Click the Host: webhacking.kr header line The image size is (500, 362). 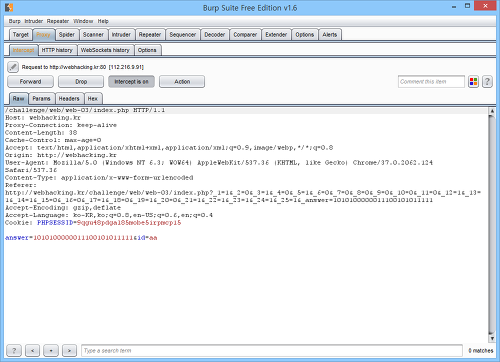[x=43, y=118]
